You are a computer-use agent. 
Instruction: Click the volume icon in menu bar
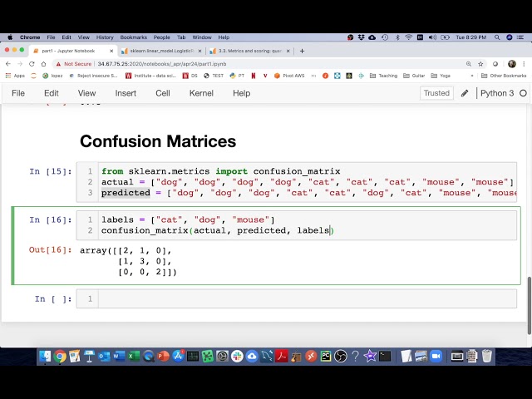[x=432, y=37]
